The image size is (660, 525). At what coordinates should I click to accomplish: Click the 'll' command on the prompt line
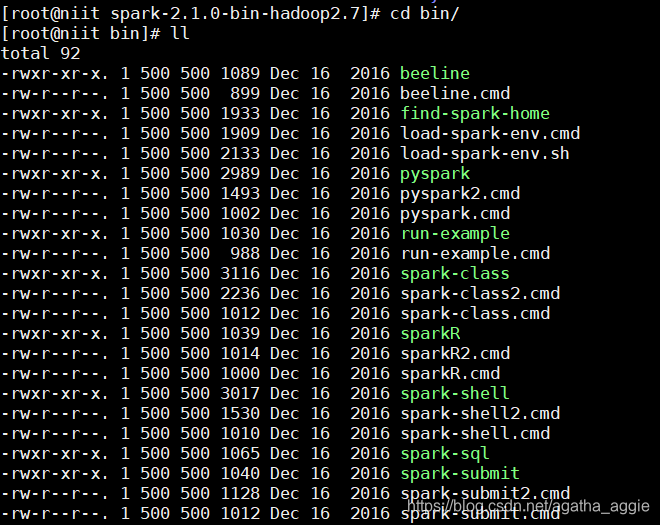tap(180, 33)
